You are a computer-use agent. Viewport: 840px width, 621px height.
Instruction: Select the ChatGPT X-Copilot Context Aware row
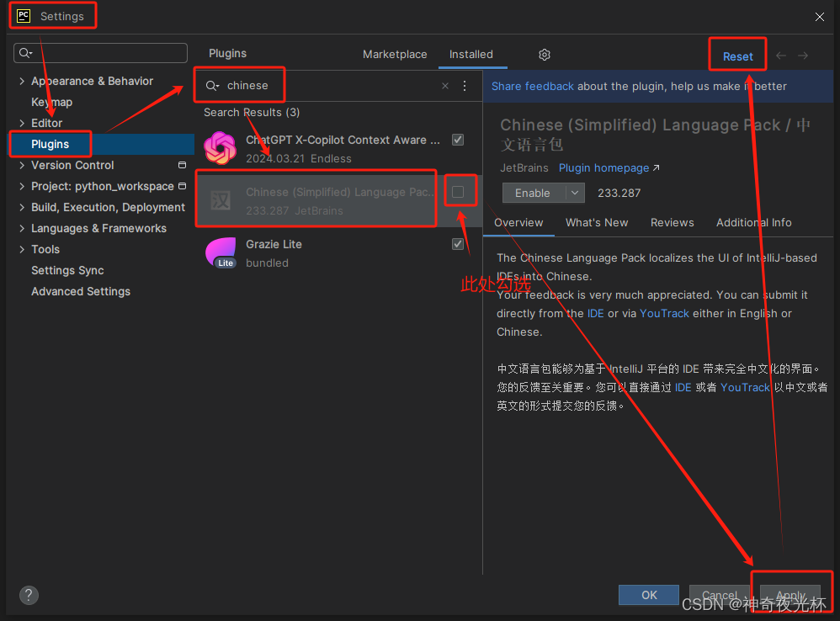click(338, 148)
